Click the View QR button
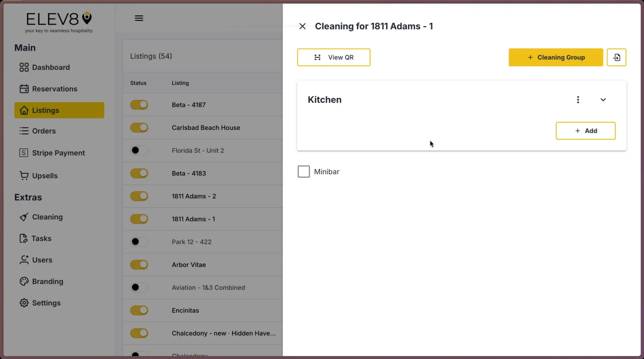Viewport: 644px width, 359px height. click(x=333, y=57)
